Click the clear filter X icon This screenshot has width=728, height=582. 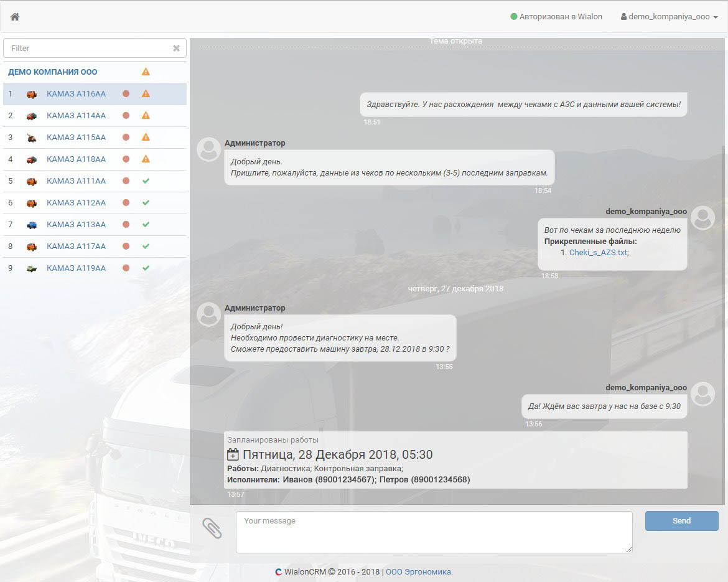[x=176, y=49]
